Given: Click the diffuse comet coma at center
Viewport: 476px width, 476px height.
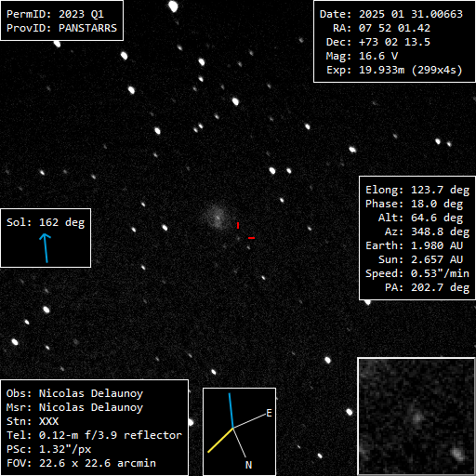Looking at the screenshot, I should (218, 217).
